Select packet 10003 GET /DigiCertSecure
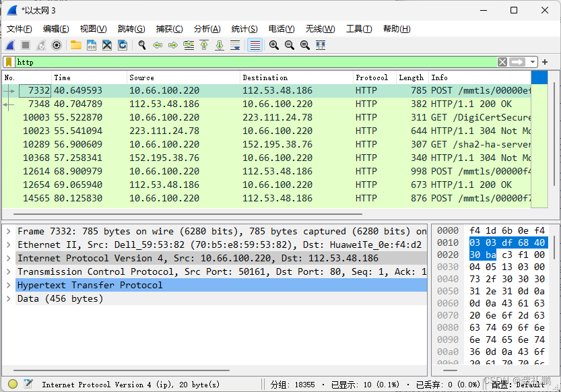This screenshot has width=561, height=392. point(267,118)
